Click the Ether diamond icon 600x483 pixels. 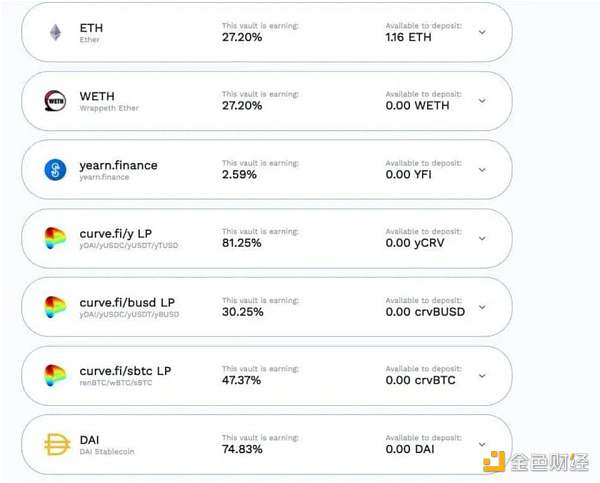(55, 32)
